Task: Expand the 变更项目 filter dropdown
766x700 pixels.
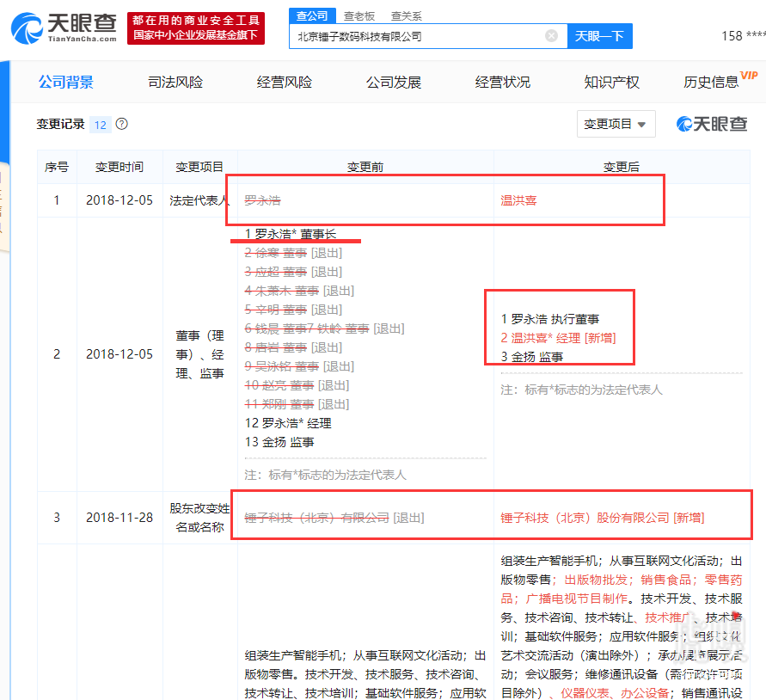Action: (616, 124)
